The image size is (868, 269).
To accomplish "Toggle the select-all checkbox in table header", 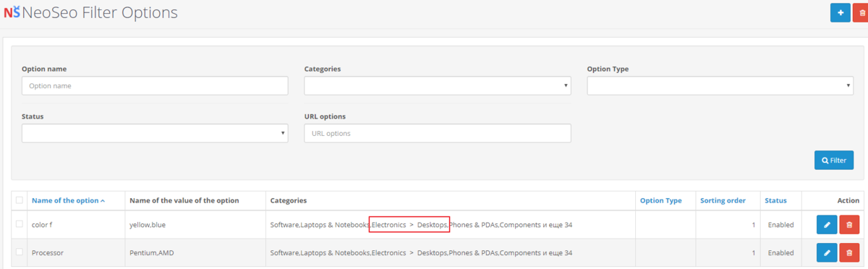I will click(20, 200).
